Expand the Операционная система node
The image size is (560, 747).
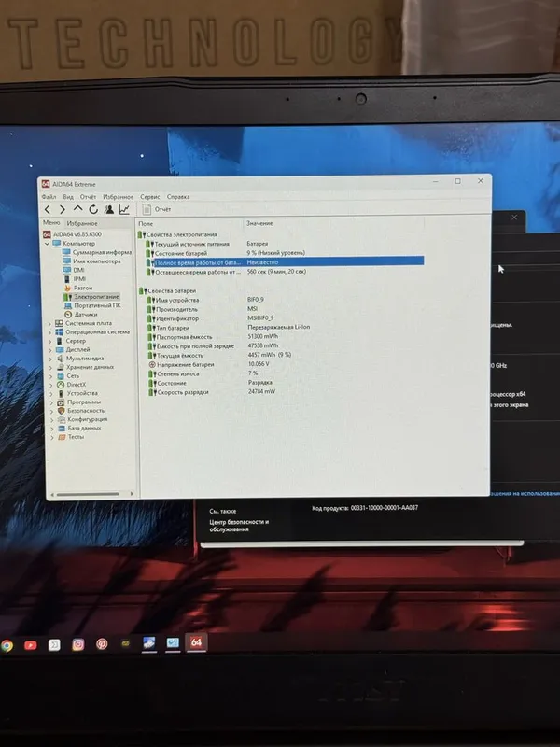(x=49, y=332)
